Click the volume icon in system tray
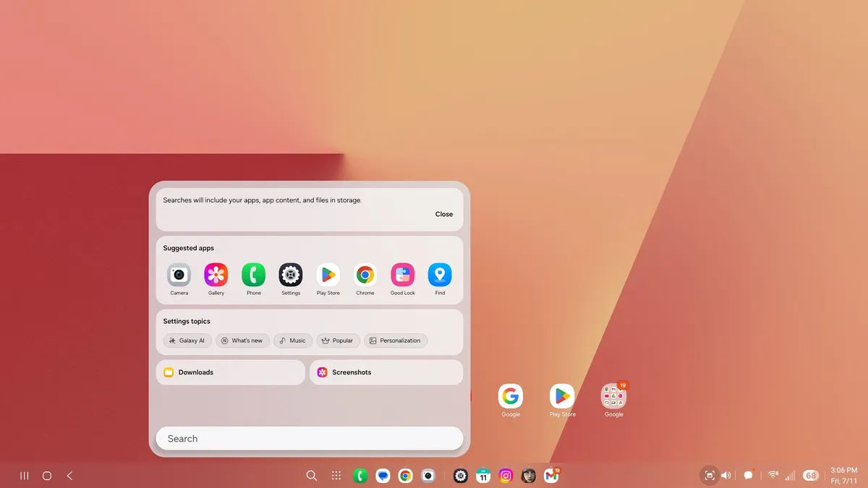868x488 pixels. point(726,476)
